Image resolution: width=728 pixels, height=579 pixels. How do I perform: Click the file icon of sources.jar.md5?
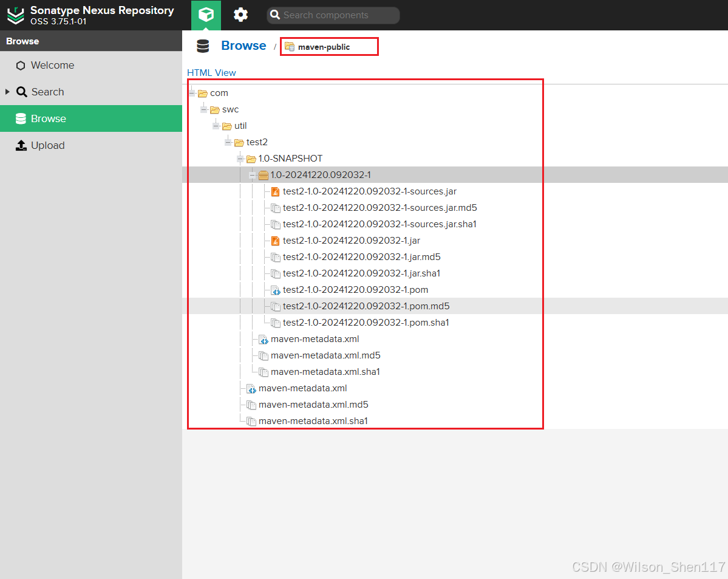[275, 208]
